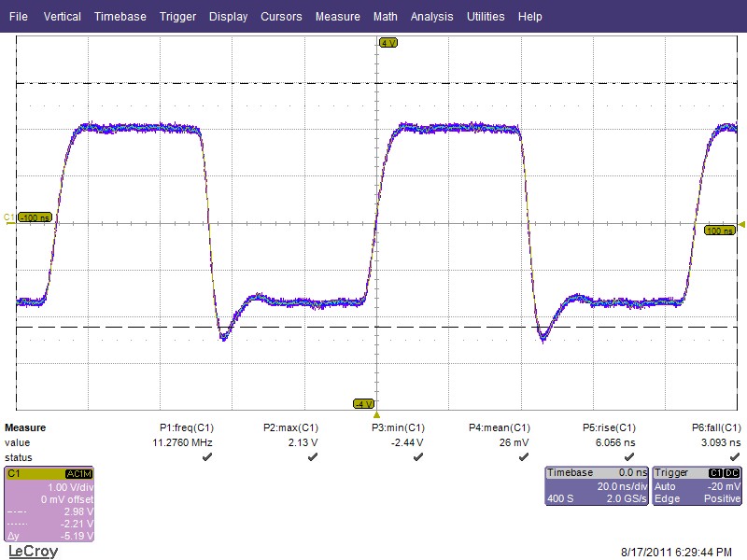
Task: Click the 26 mV mean value
Action: pyautogui.click(x=514, y=442)
